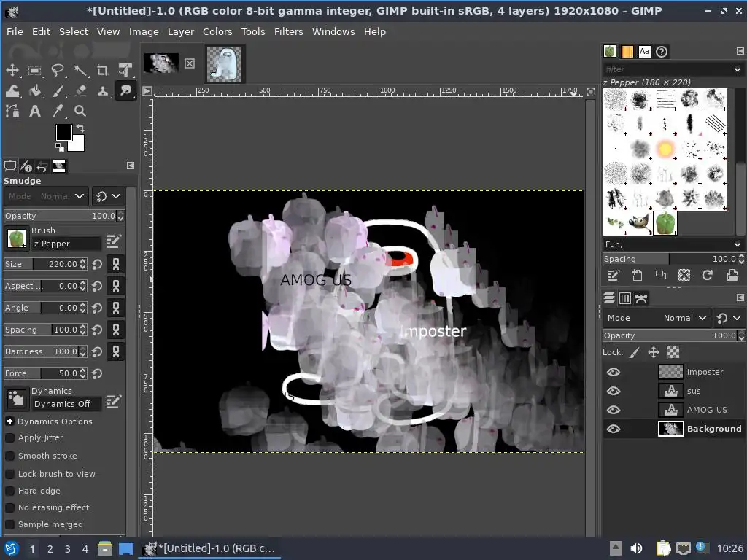Enable Lock brush to view
Image resolution: width=747 pixels, height=560 pixels.
coord(9,474)
